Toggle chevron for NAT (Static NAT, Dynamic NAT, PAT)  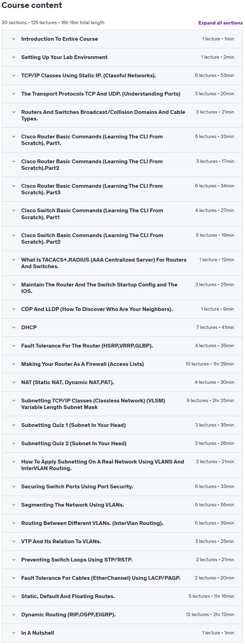(14, 382)
